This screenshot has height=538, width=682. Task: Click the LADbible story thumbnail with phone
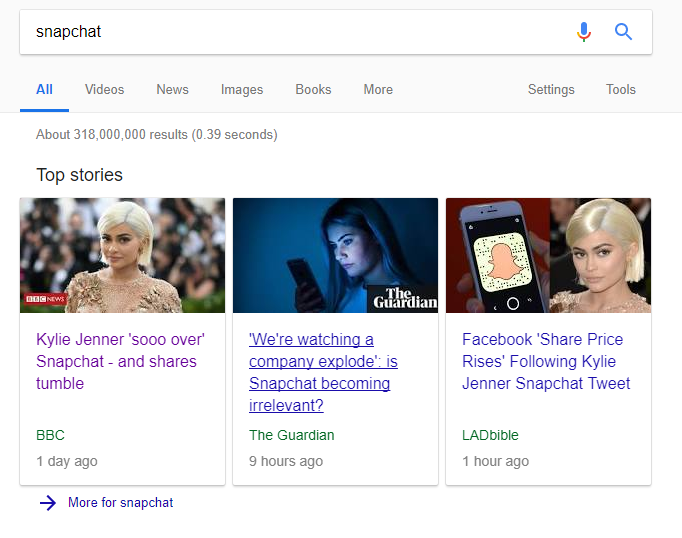click(548, 255)
